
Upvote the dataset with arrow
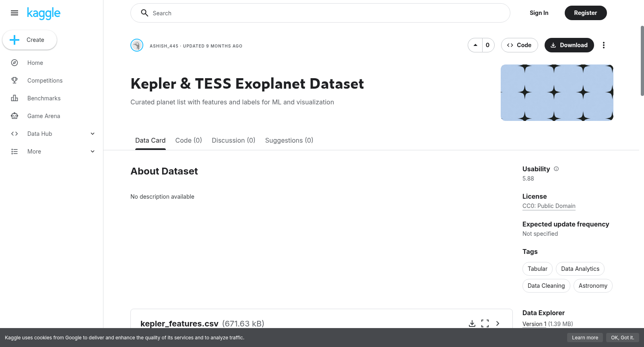tap(475, 45)
